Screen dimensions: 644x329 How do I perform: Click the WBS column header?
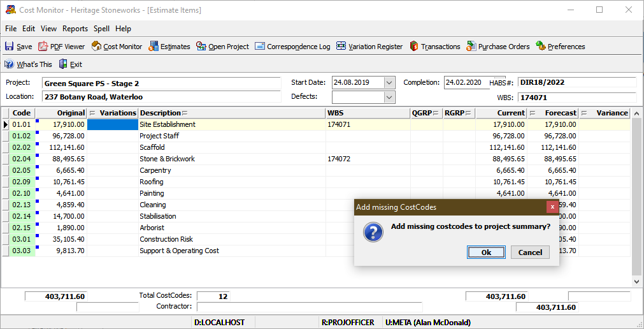click(368, 113)
